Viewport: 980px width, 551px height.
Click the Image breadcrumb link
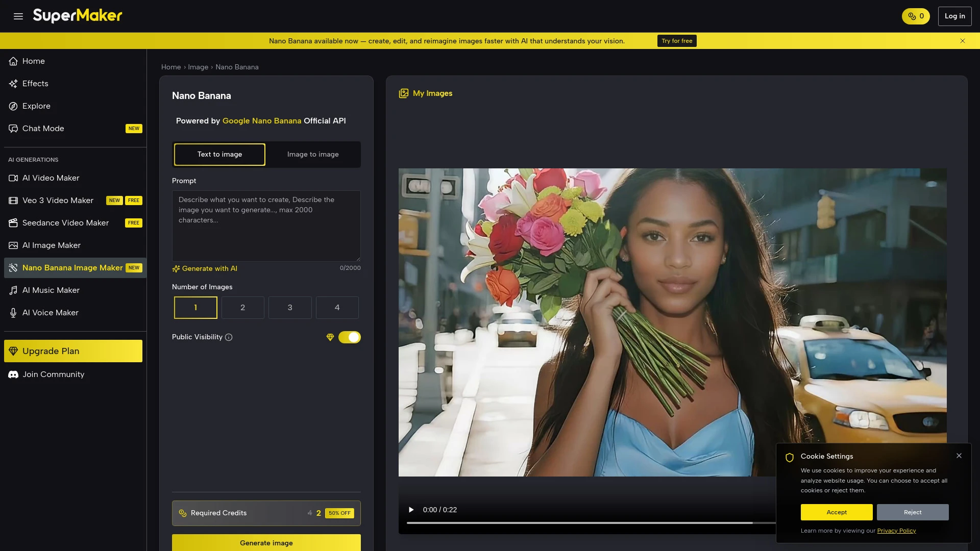pyautogui.click(x=198, y=67)
